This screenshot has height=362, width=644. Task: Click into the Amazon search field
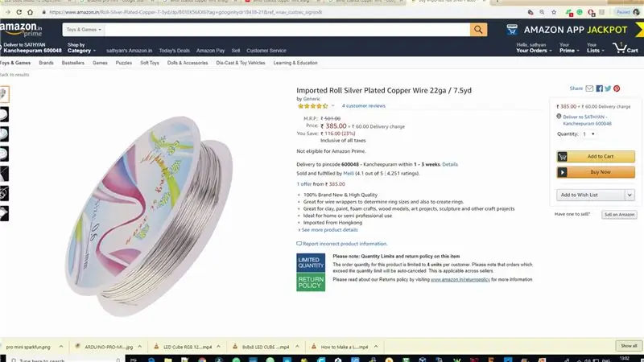tap(287, 30)
